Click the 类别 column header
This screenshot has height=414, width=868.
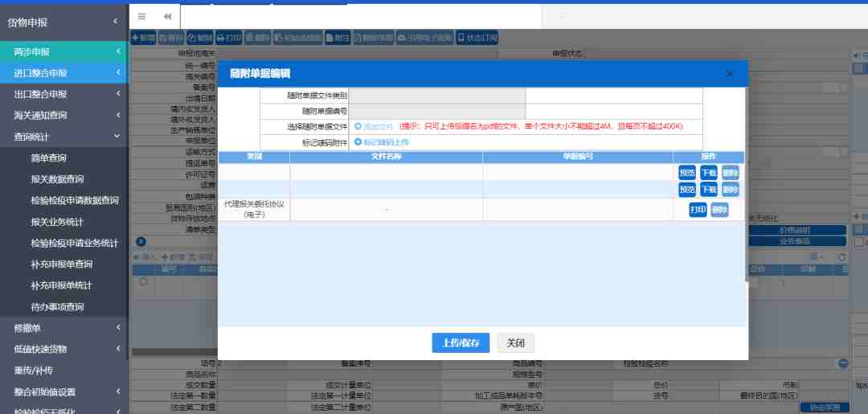pyautogui.click(x=254, y=158)
